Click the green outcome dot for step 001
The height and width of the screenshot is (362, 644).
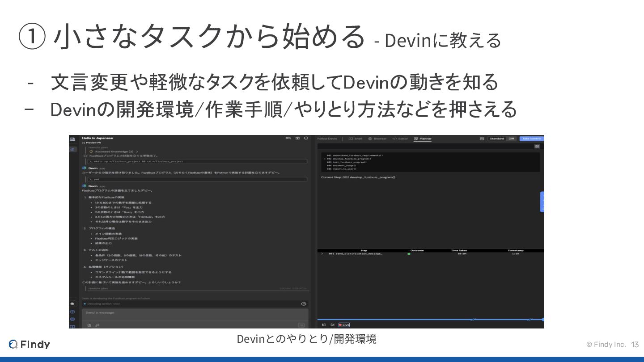click(x=409, y=254)
